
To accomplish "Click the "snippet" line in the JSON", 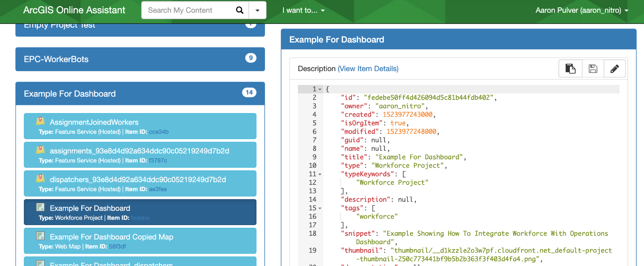I will click(x=474, y=238).
